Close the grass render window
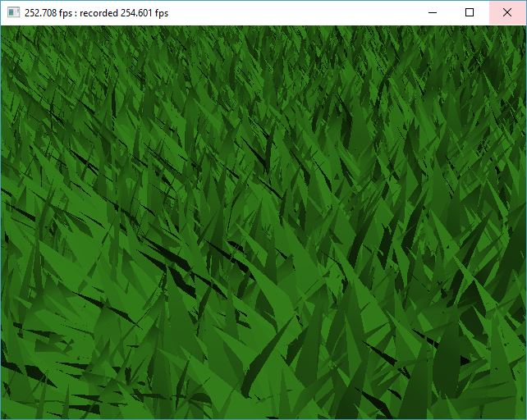This screenshot has width=527, height=420. pyautogui.click(x=507, y=13)
